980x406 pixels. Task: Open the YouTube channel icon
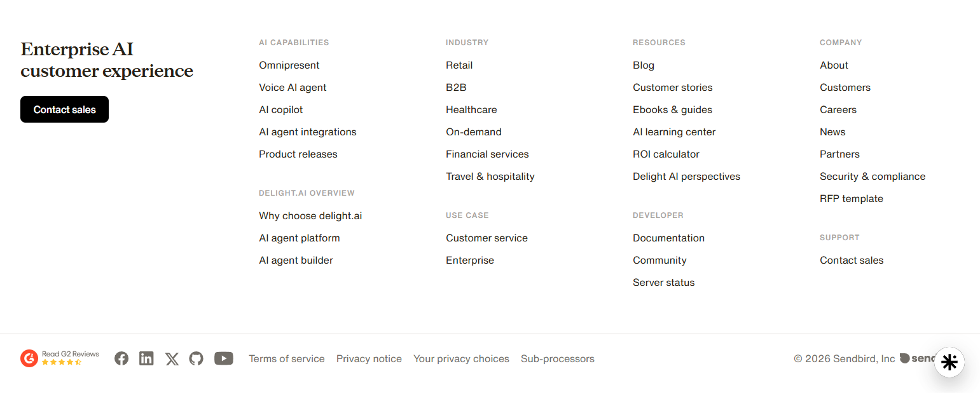click(x=223, y=358)
